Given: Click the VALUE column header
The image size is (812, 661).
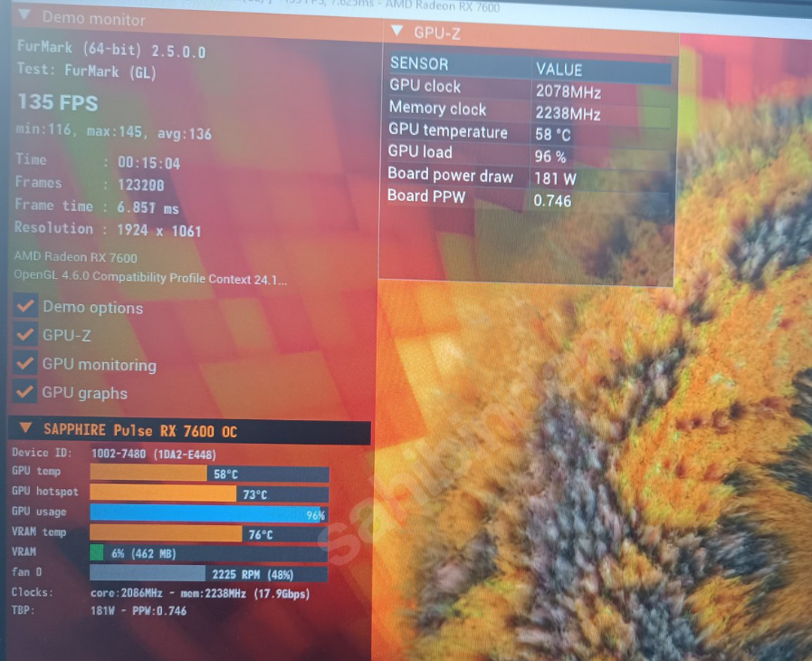Looking at the screenshot, I should [x=559, y=70].
